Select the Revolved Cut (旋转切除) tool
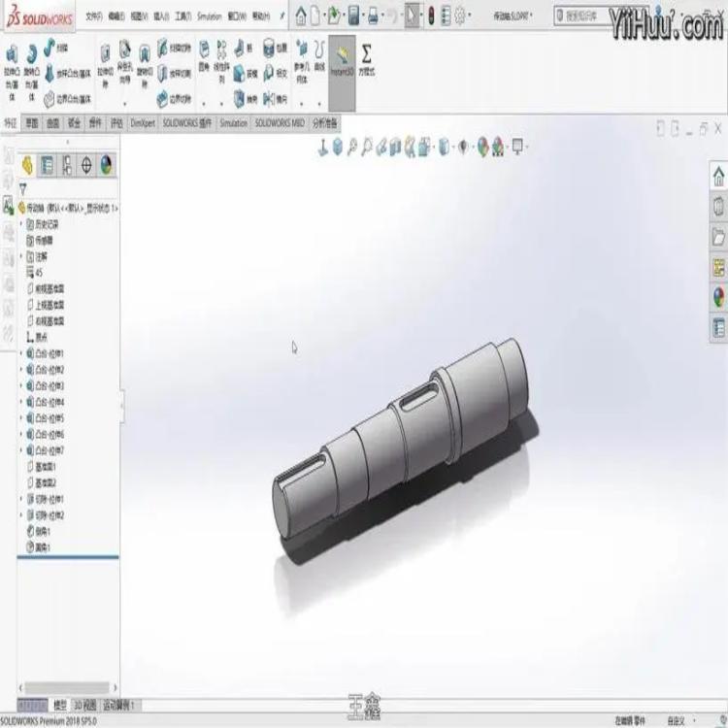 pyautogui.click(x=145, y=65)
